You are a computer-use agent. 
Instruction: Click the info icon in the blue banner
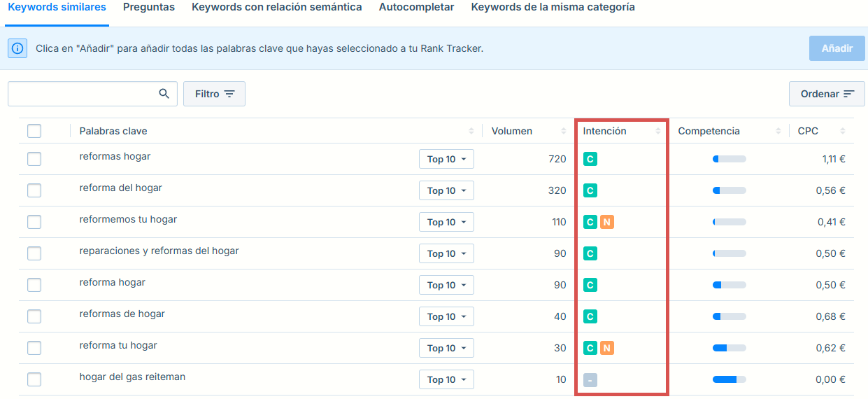click(x=17, y=48)
